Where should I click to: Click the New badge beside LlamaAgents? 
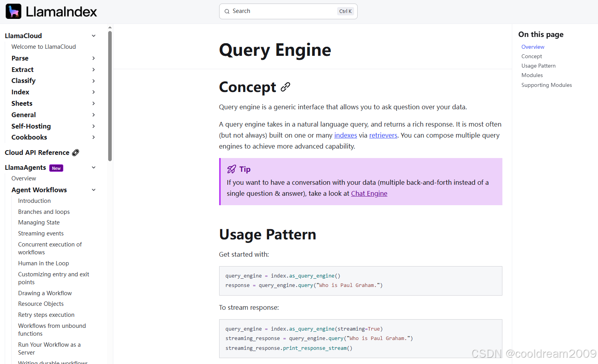click(56, 168)
